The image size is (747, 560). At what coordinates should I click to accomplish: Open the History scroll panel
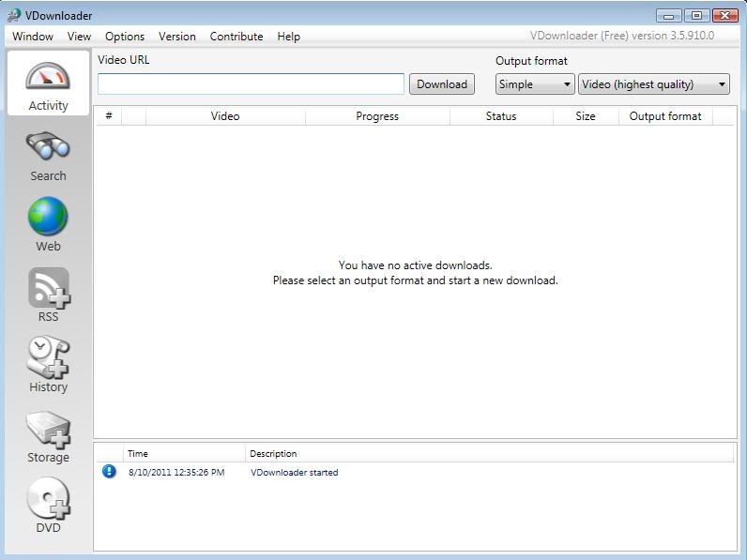point(48,365)
